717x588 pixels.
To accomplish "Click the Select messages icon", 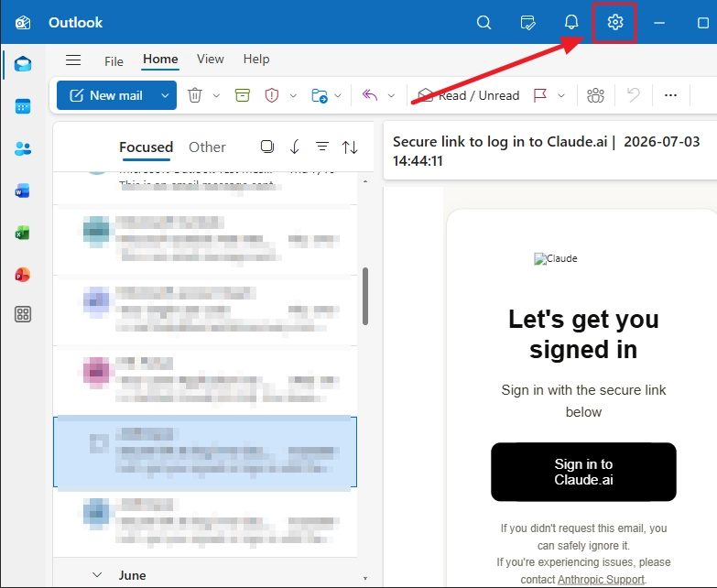I will point(267,147).
